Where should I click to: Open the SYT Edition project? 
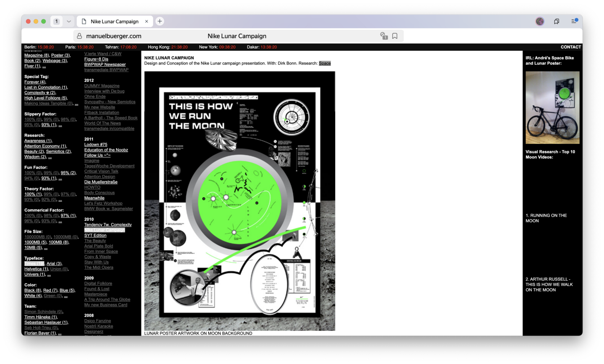point(95,236)
